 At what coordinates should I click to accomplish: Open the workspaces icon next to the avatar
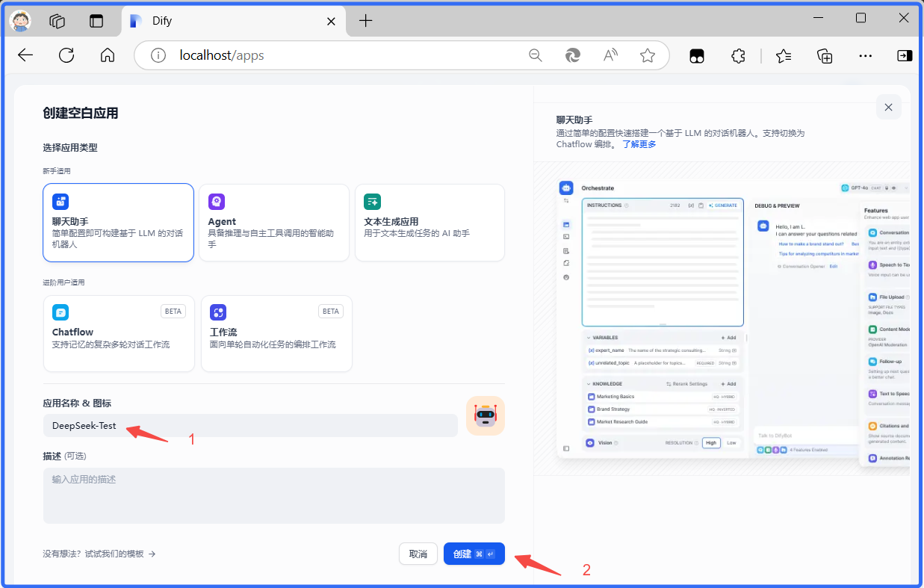(x=58, y=21)
